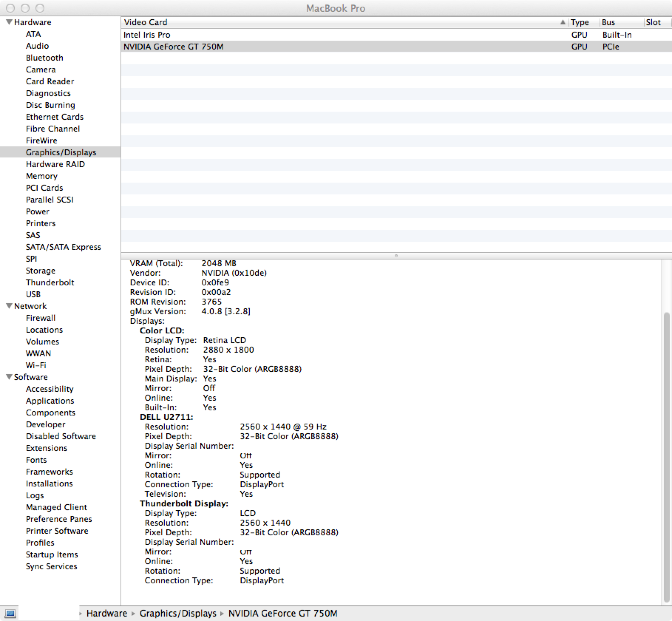
Task: Select Fibre Channel in the sidebar
Action: point(53,129)
